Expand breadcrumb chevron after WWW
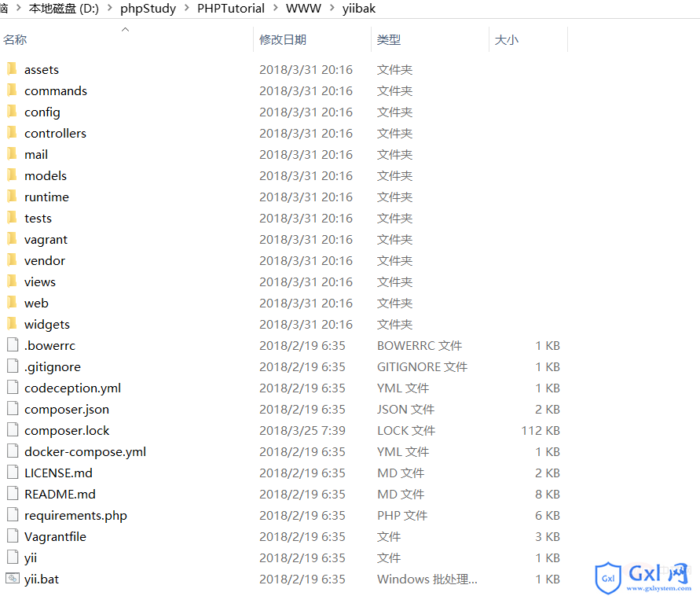Image resolution: width=700 pixels, height=596 pixels. (x=332, y=8)
